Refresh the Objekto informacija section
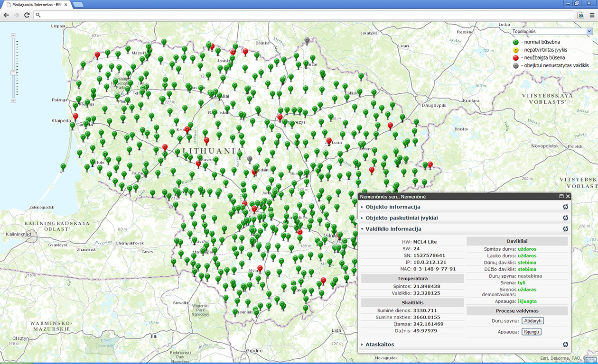598x364 pixels. 565,207
